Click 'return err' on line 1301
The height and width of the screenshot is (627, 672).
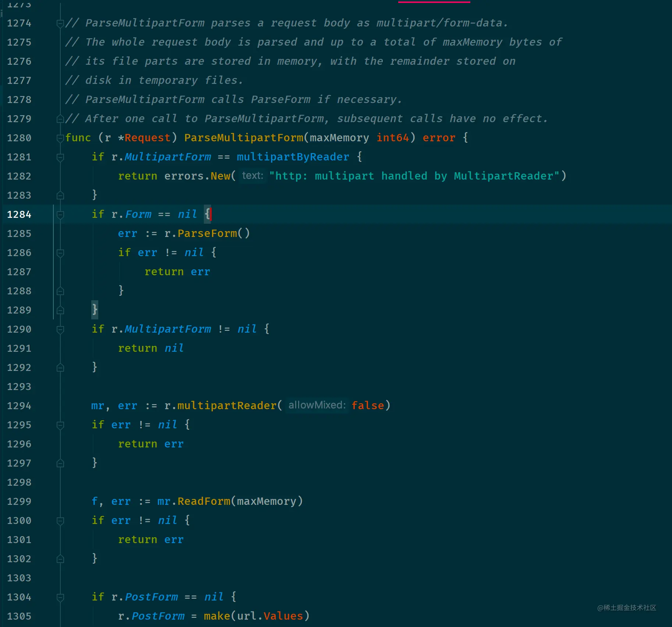151,539
